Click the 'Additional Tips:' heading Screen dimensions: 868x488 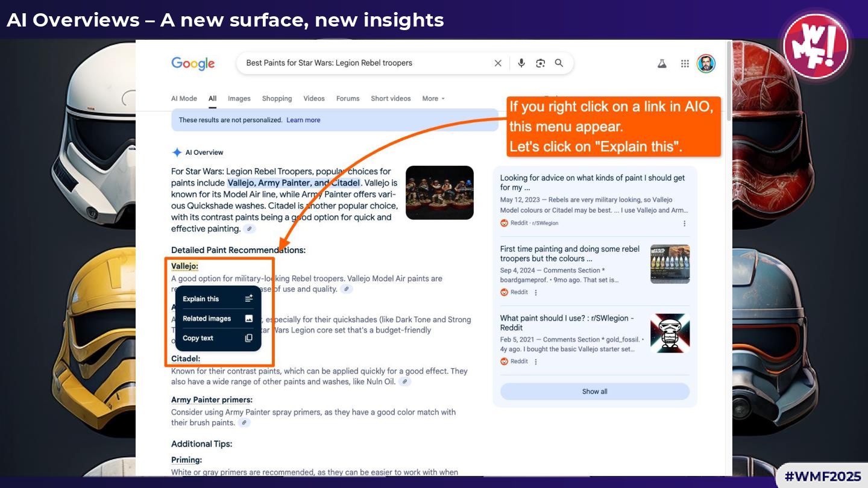(x=201, y=444)
